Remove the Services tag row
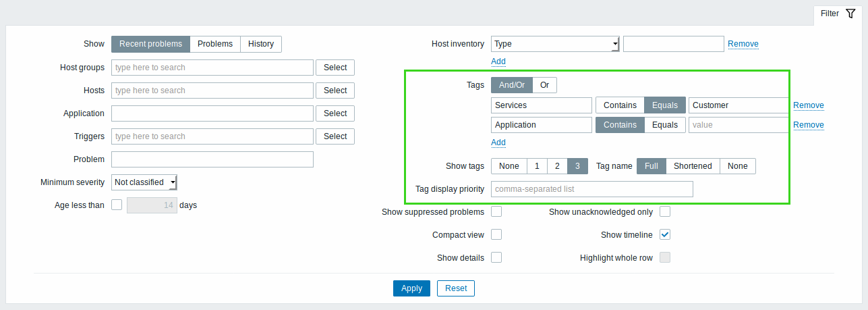Viewport: 868px width, 310px height. pos(809,105)
